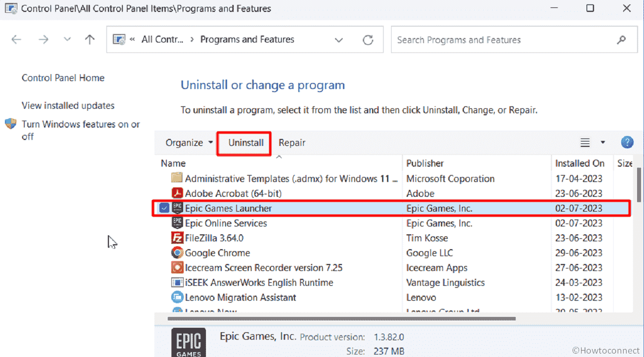
Task: Open Control Panel Home link
Action: coord(63,78)
